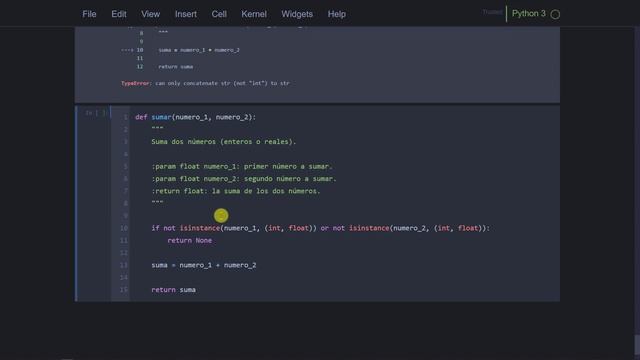
Task: Open the Widgets menu
Action: (x=297, y=14)
